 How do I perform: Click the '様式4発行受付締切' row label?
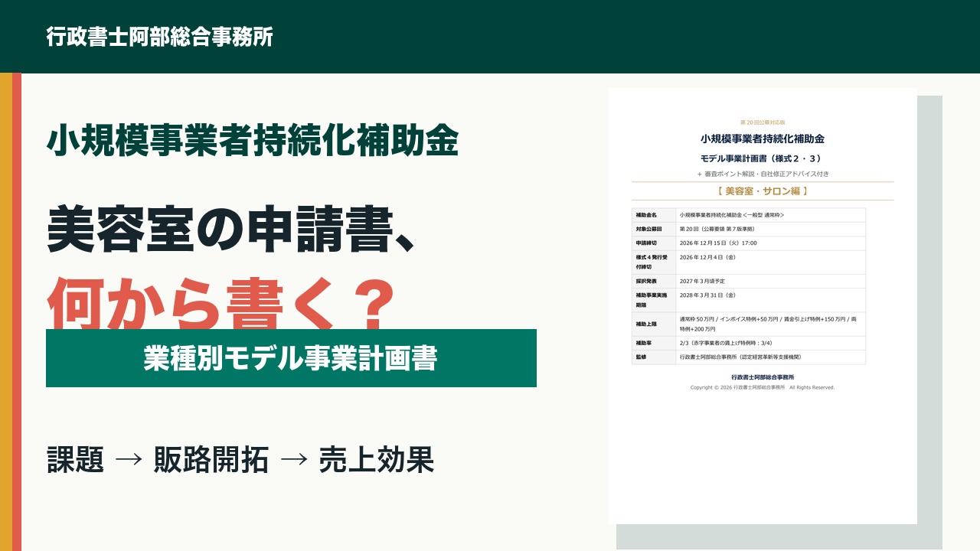coord(652,262)
